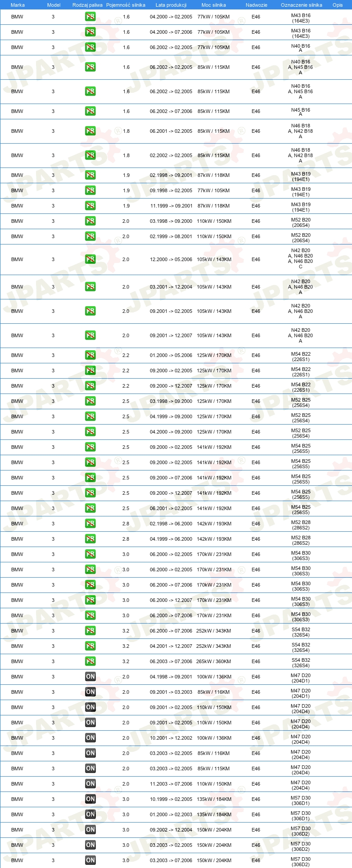Select the PB icon in the 02.2002 -> 02.2005 row
Image resolution: width=352 pixels, height=868 pixels.
90,156
